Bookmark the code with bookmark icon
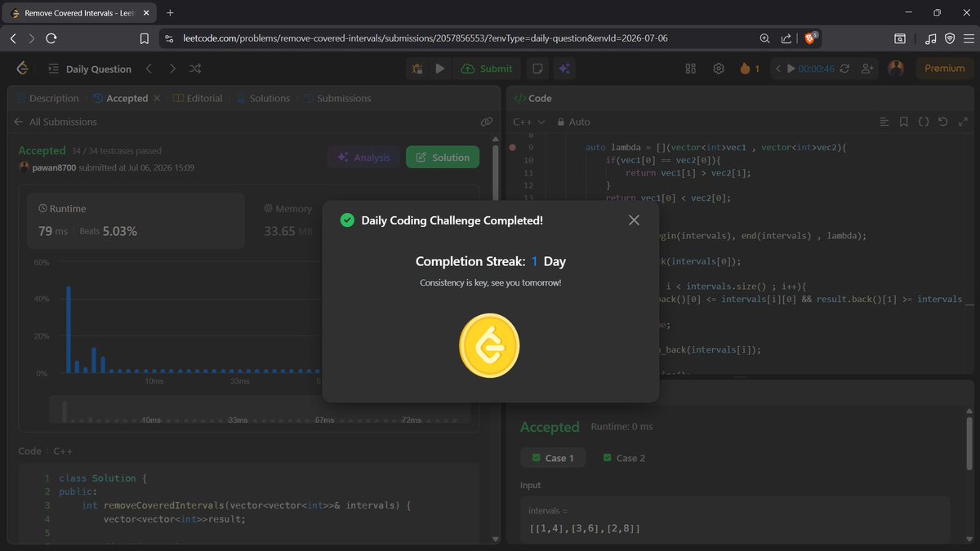 (x=903, y=122)
